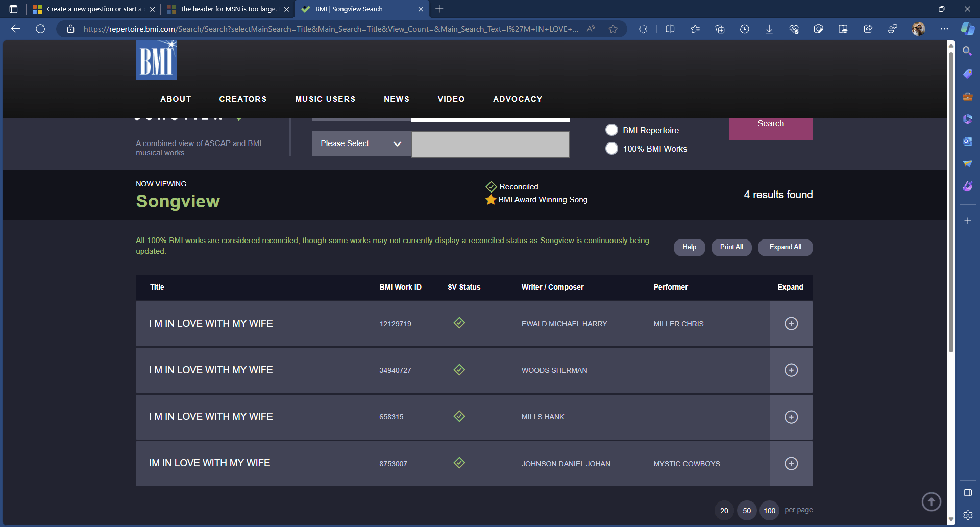The width and height of the screenshot is (980, 527).
Task: Open Copilot sidebar
Action: coord(968,29)
